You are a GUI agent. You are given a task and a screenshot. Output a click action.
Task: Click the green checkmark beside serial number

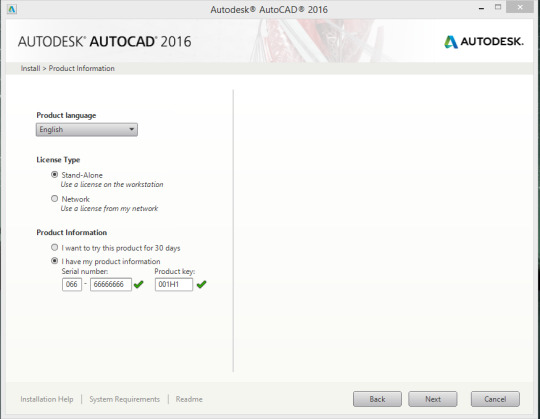(138, 284)
